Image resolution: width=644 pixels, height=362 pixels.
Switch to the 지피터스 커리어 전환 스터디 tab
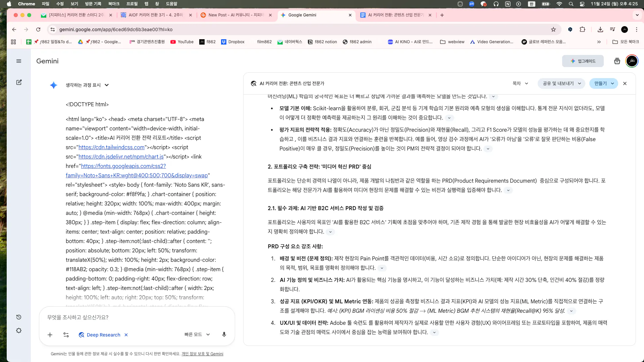pos(76,15)
